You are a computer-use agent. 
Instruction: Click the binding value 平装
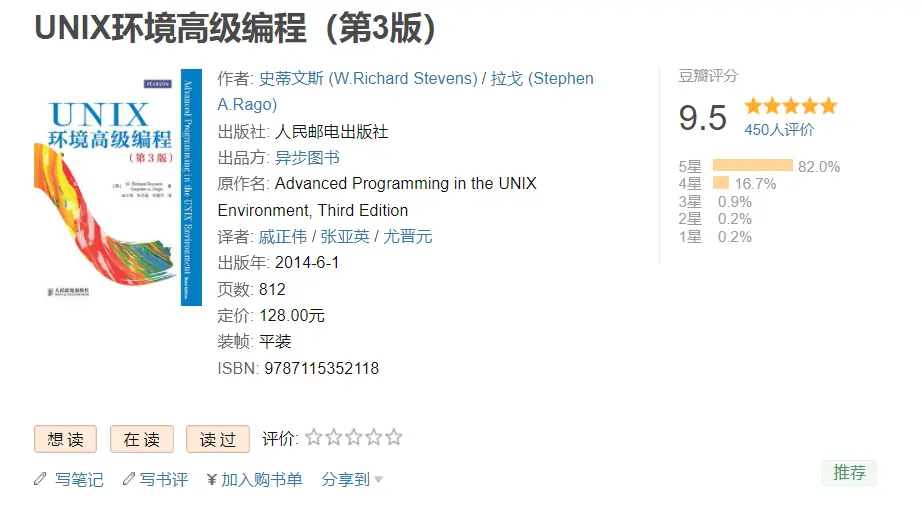point(275,342)
